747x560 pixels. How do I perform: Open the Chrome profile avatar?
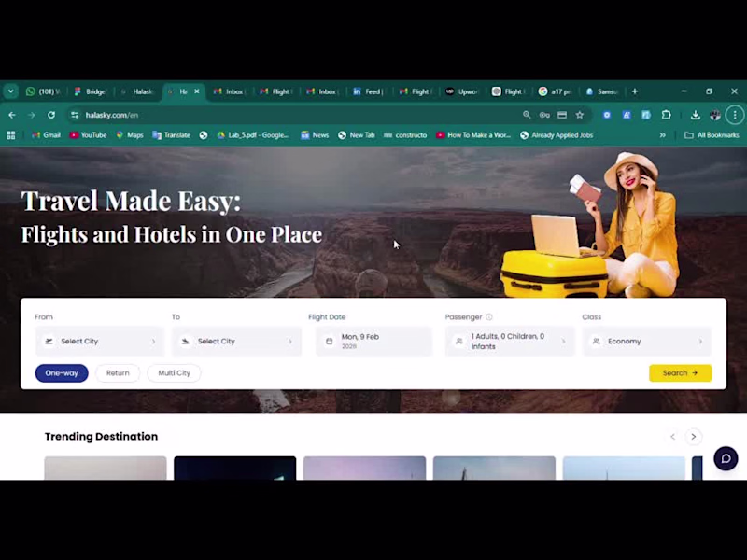click(715, 115)
